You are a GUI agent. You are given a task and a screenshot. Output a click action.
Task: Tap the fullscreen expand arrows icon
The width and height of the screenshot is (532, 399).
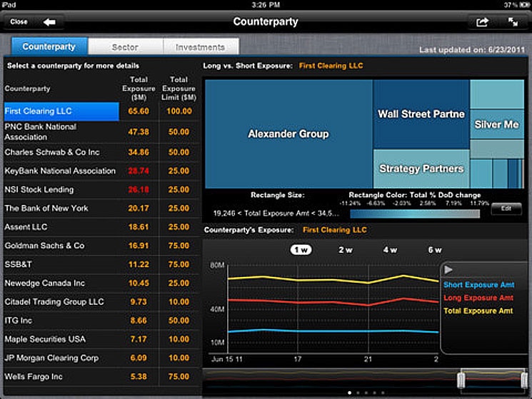pos(513,22)
